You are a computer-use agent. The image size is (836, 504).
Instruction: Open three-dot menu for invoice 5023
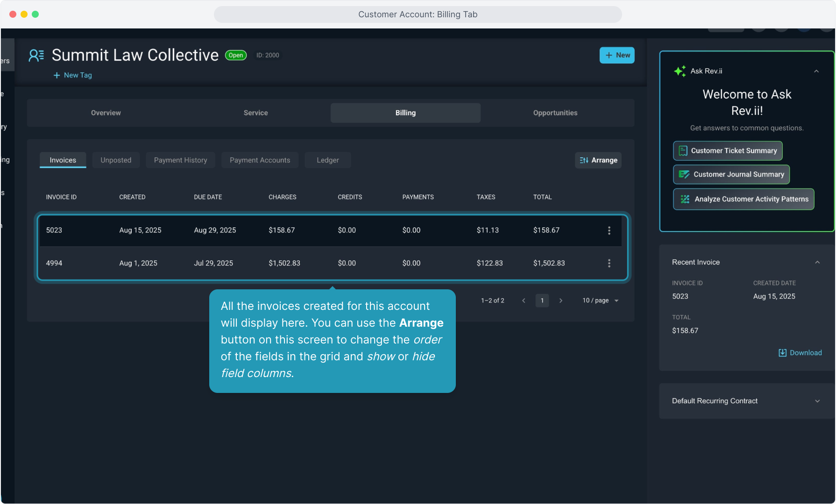(x=609, y=231)
